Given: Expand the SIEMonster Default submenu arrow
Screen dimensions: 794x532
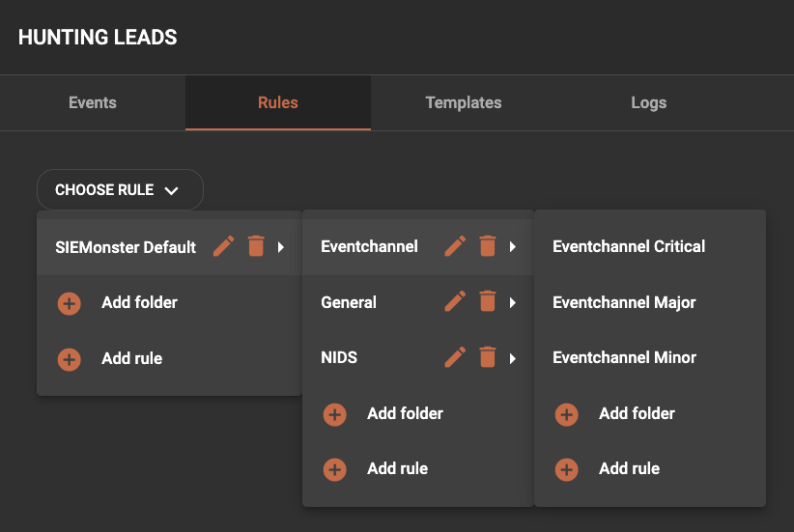Looking at the screenshot, I should click(281, 247).
